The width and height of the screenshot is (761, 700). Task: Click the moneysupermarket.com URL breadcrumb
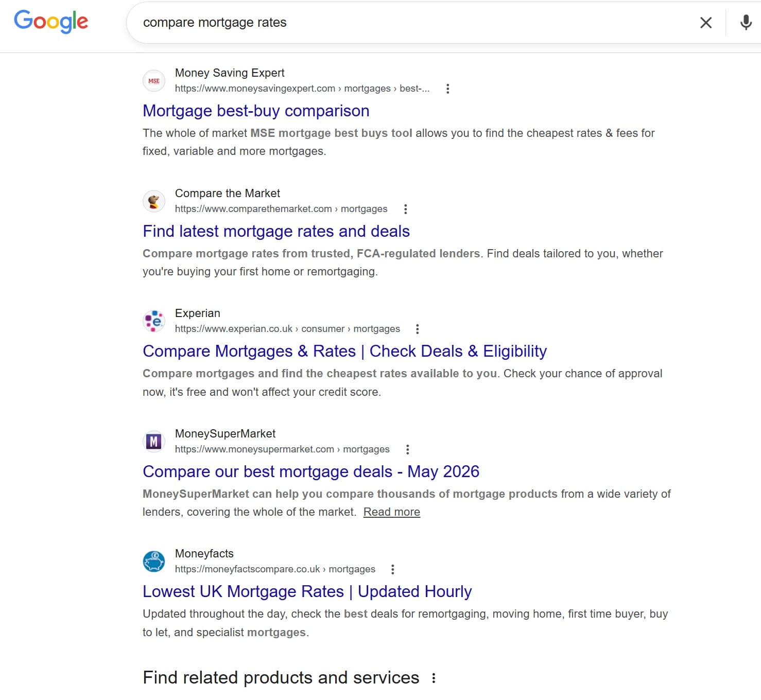pyautogui.click(x=282, y=449)
